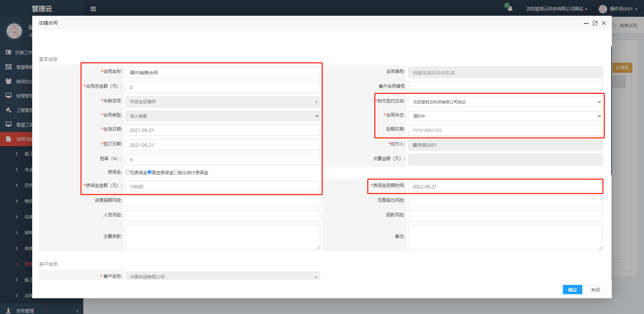
Task: Click the 人员风险 input field
Action: pyautogui.click(x=223, y=216)
